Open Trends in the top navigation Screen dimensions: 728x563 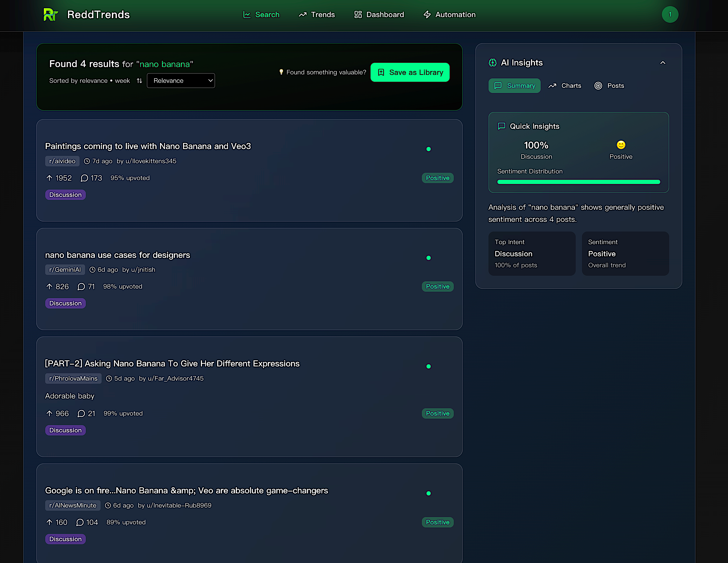(317, 15)
